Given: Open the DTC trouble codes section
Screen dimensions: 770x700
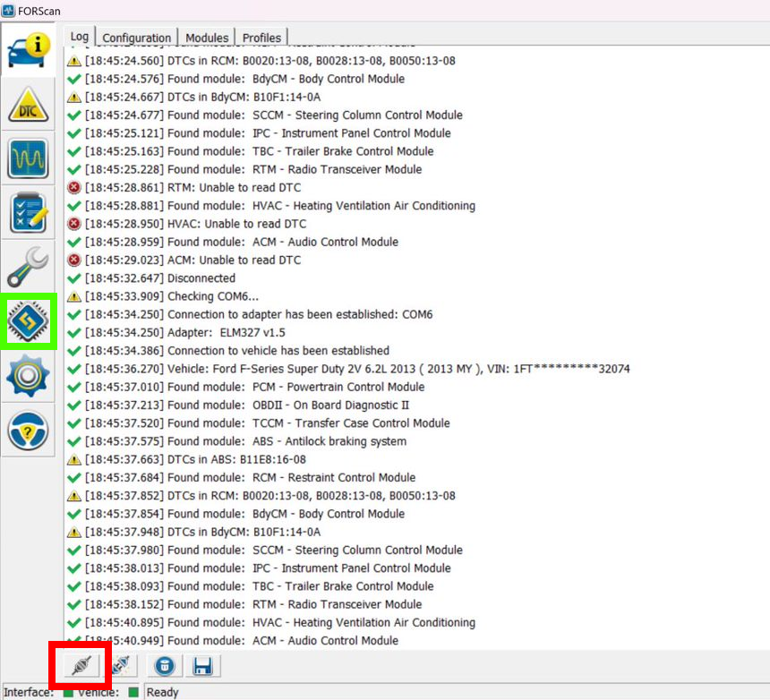Looking at the screenshot, I should (28, 105).
